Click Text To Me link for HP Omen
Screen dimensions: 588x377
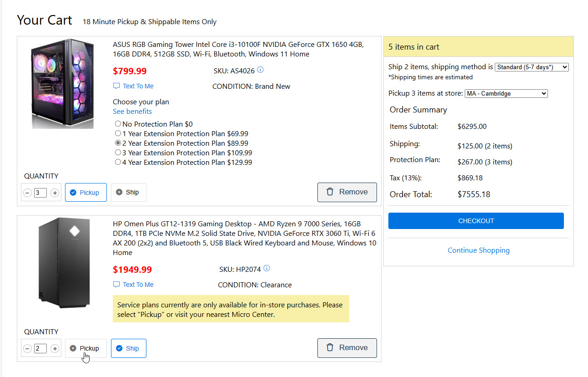[x=138, y=285]
